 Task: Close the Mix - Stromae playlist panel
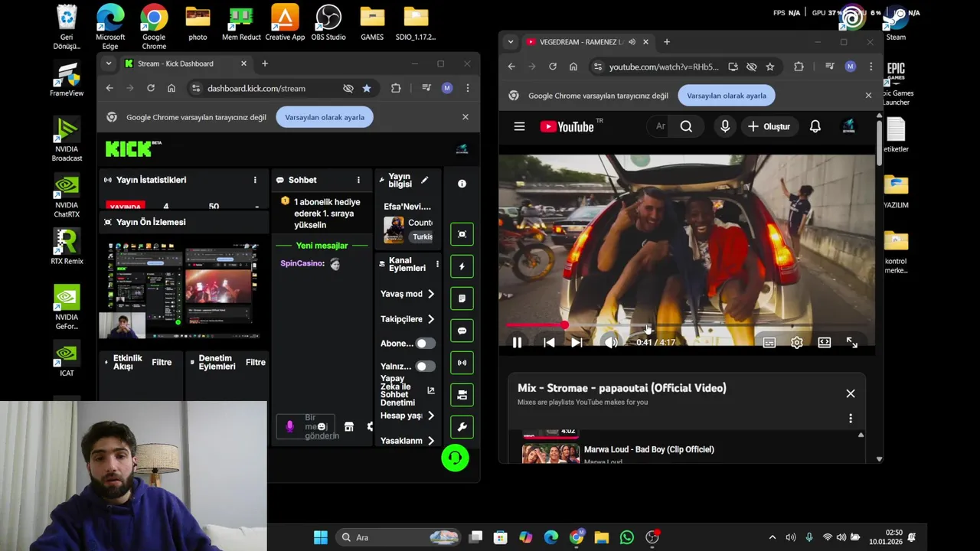pyautogui.click(x=850, y=393)
